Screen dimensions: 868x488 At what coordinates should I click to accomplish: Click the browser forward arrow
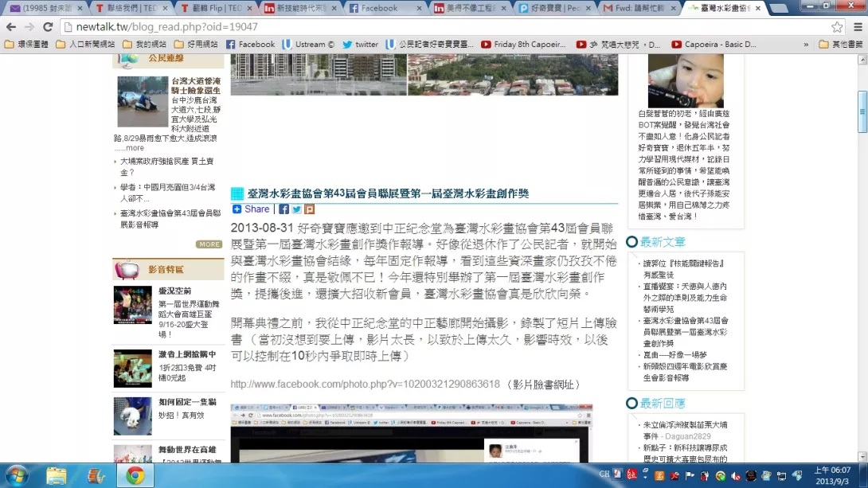tap(29, 26)
